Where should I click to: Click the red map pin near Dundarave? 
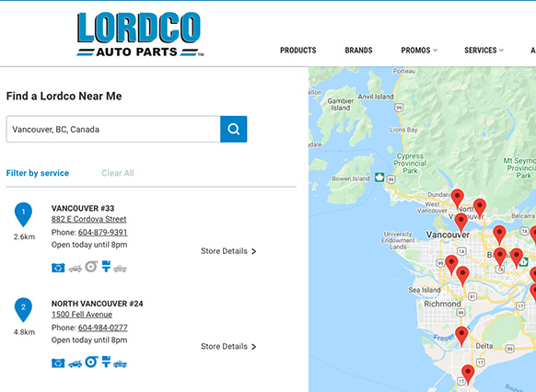(458, 199)
